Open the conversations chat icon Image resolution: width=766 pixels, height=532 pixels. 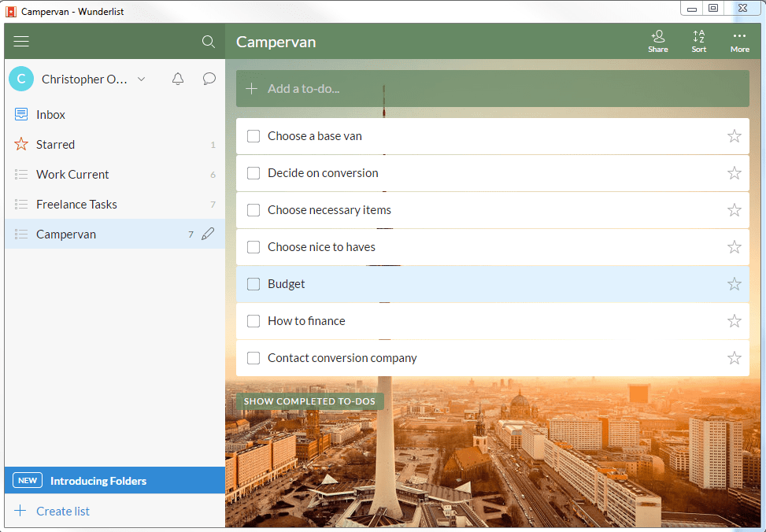(x=209, y=79)
